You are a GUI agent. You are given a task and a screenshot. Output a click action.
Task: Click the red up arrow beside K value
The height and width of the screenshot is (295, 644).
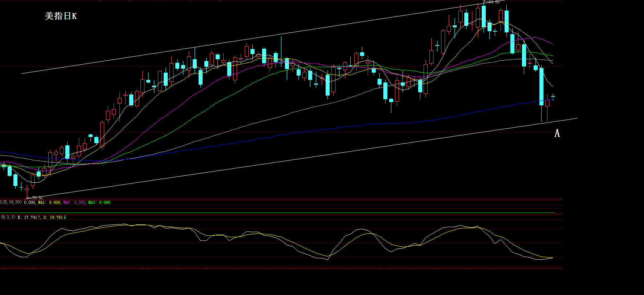(39, 217)
